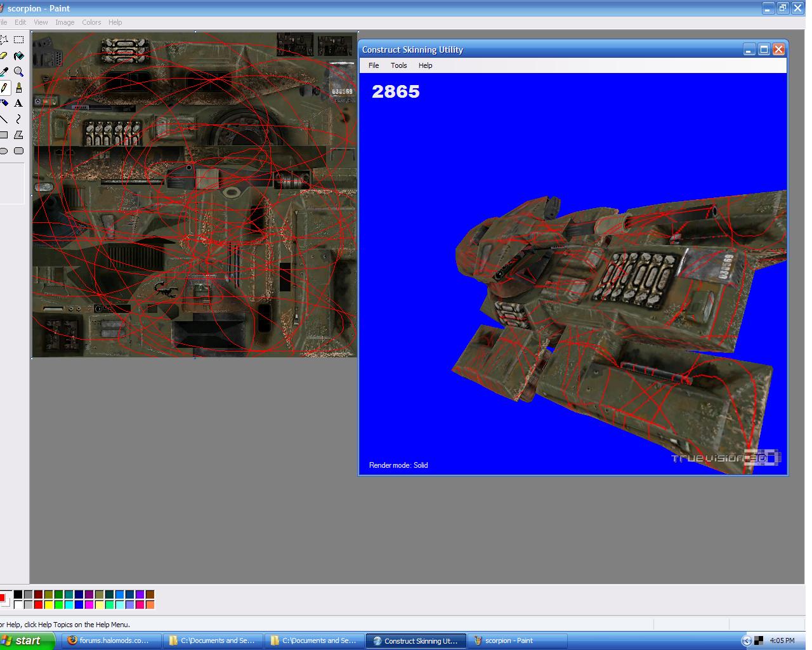Viewport: 812px width, 650px height.
Task: Click the current foreground color indicator box
Action: coord(2,597)
